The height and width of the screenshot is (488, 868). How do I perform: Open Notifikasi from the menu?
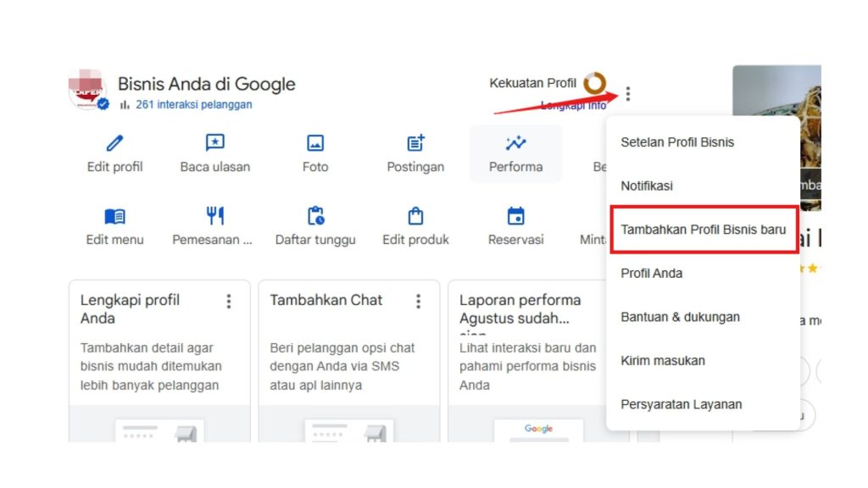click(x=647, y=186)
